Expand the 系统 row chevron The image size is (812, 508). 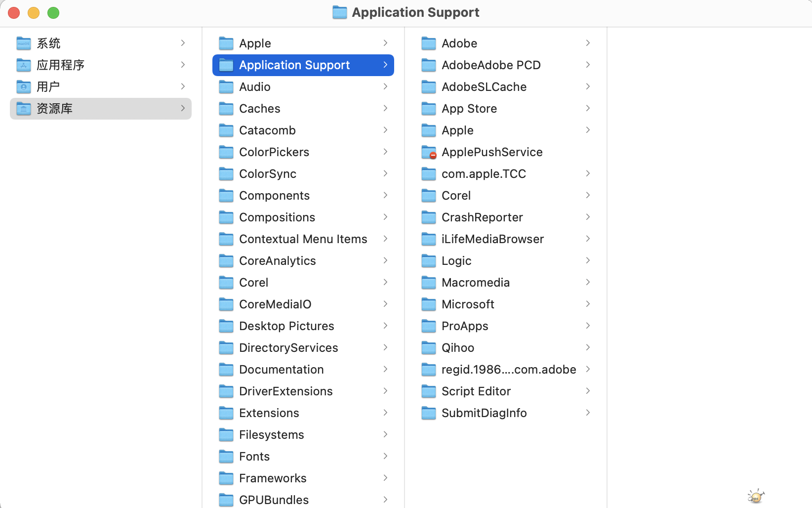pyautogui.click(x=183, y=43)
